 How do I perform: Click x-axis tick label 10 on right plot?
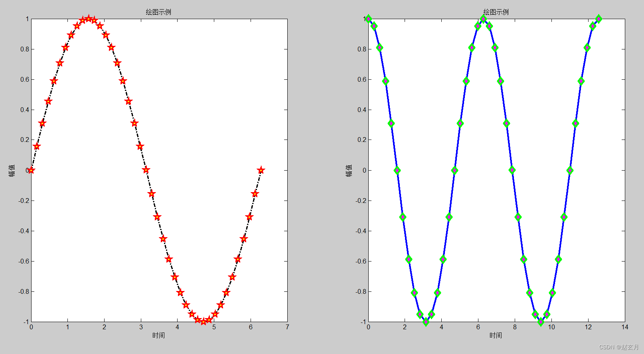(551, 327)
